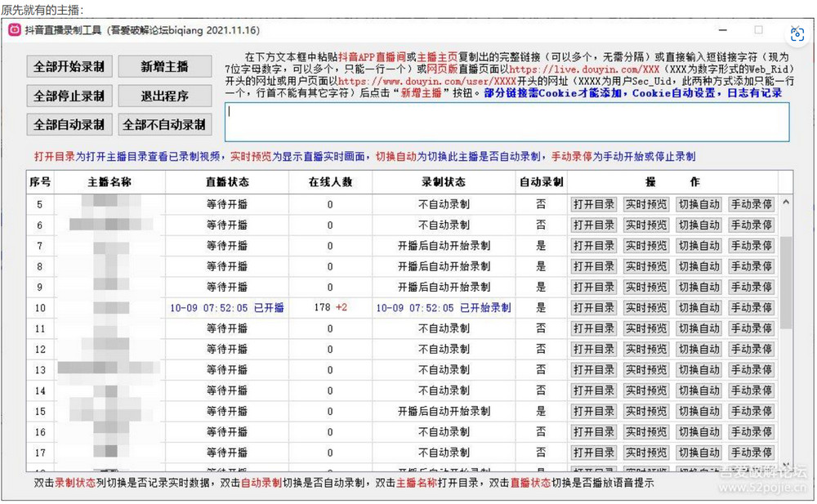Click 实时预览 for row 5
The image size is (817, 504).
(646, 204)
